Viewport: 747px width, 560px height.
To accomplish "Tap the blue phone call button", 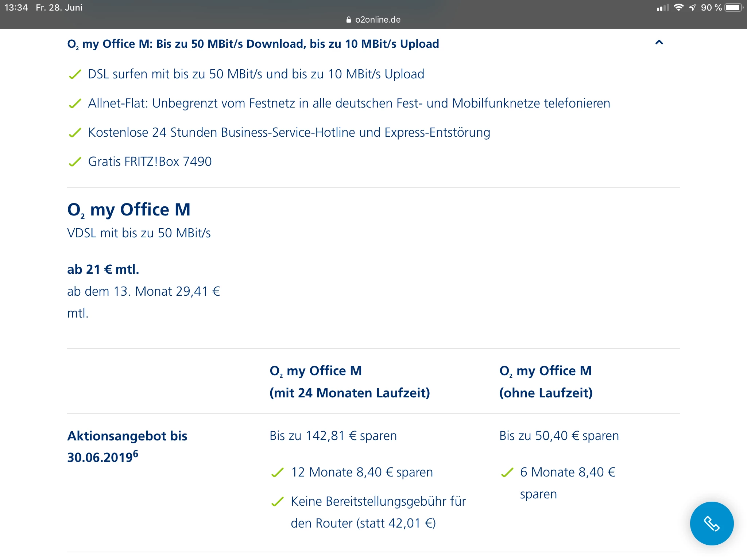I will [x=712, y=523].
